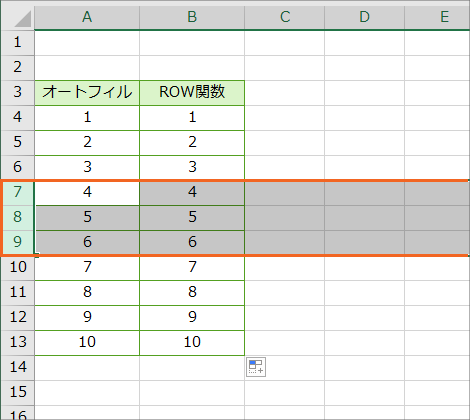The height and width of the screenshot is (420, 470).
Task: Select column A header
Action: [x=87, y=17]
